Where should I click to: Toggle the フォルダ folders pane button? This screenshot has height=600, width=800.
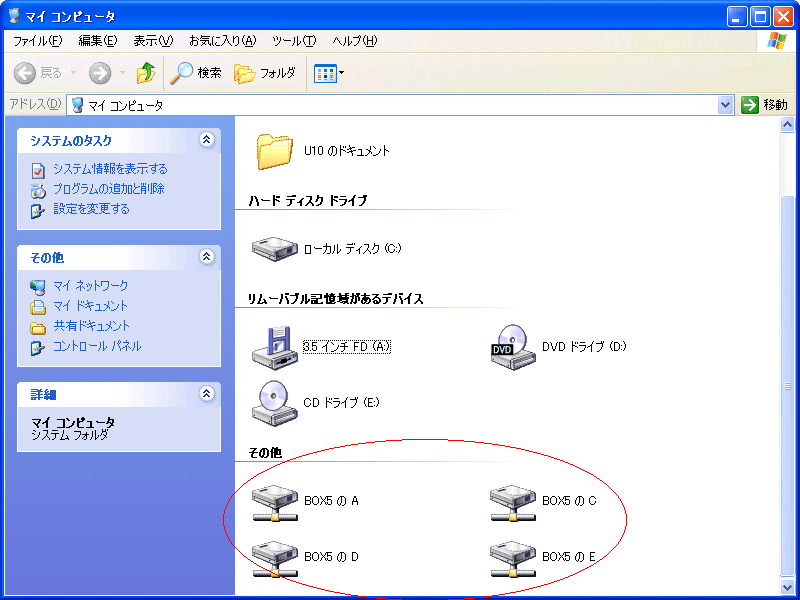click(x=265, y=73)
